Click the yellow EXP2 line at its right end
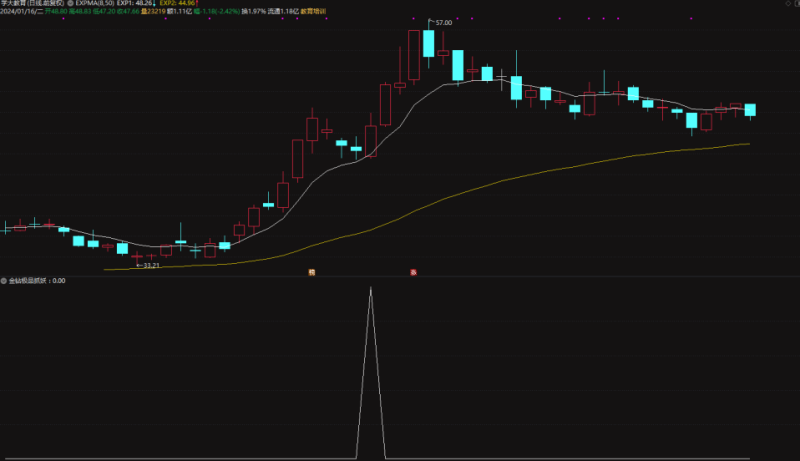Viewport: 800px width, 461px height. point(746,144)
